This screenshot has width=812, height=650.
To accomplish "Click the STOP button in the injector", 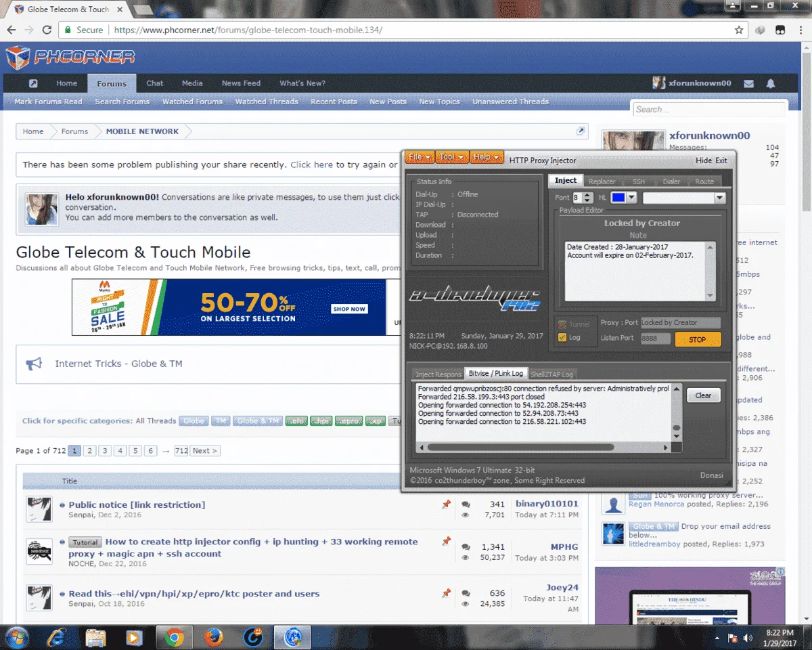I will pos(698,340).
